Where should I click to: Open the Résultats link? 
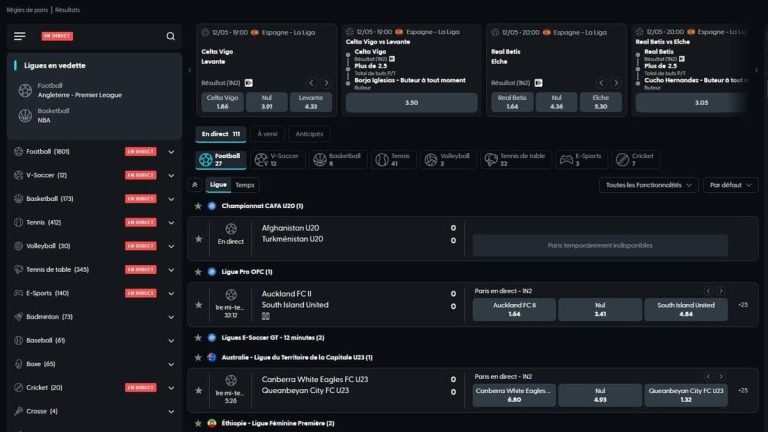pos(67,10)
